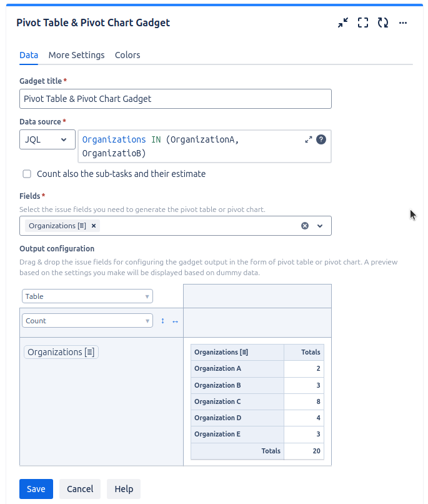Click the horizontal sort arrows icon

pyautogui.click(x=175, y=321)
